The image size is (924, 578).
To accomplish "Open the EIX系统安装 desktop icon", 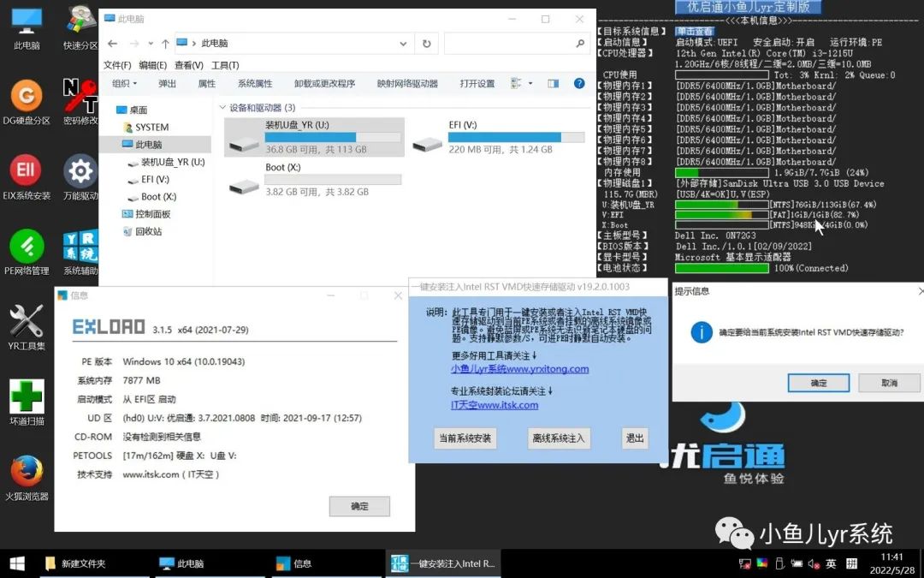I will [27, 177].
